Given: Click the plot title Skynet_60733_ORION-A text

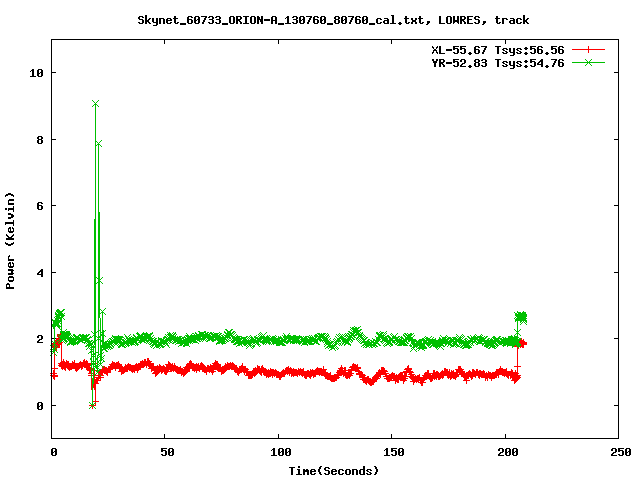Looking at the screenshot, I should 333,20.
